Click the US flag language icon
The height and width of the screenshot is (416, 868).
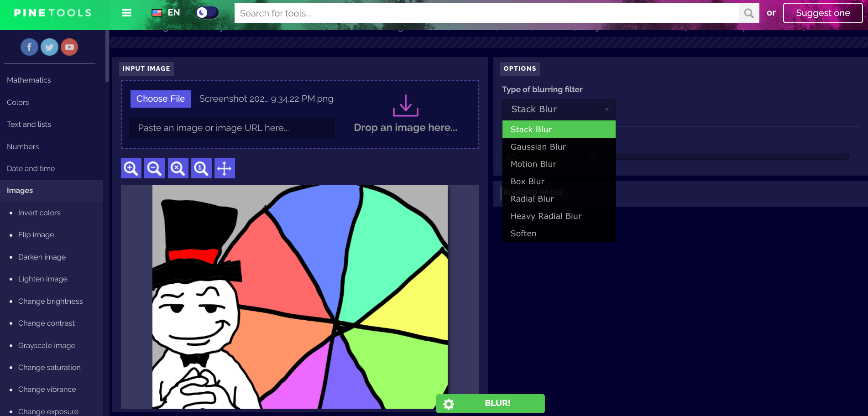point(157,13)
